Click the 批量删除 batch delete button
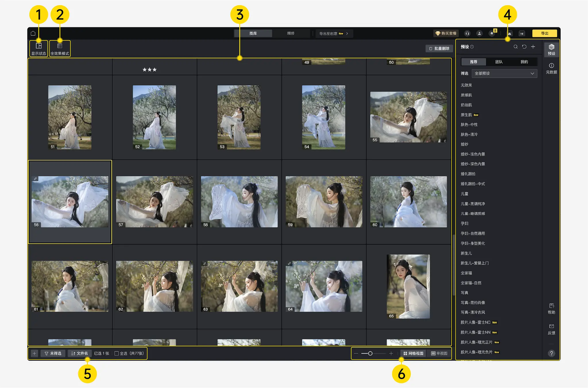The width and height of the screenshot is (588, 388). tap(439, 49)
